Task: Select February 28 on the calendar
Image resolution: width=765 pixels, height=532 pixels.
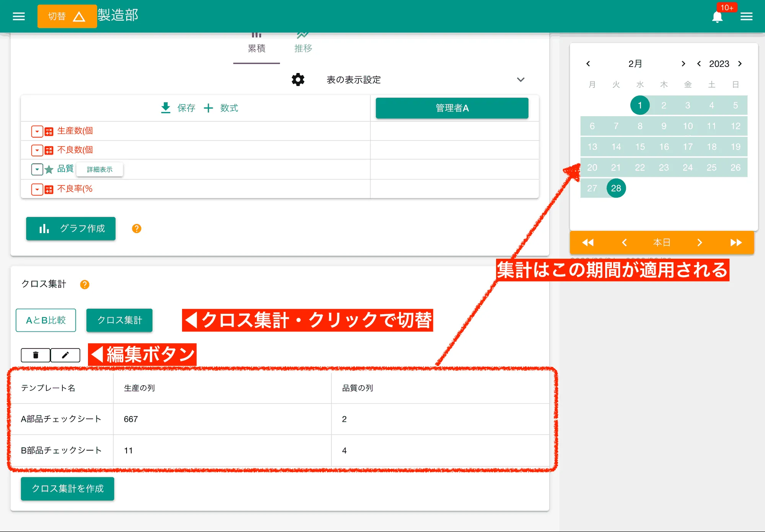Action: [x=616, y=188]
